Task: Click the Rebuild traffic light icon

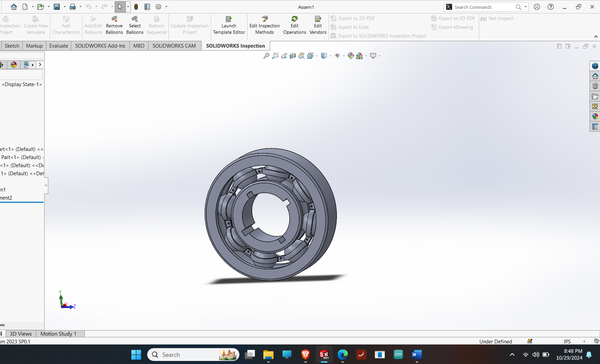Action: 136,7
